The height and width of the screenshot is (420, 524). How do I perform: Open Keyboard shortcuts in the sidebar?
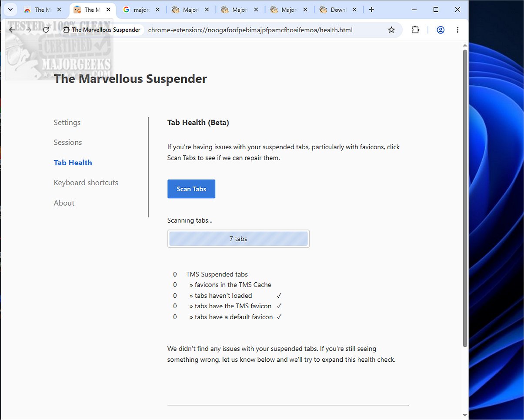click(x=86, y=183)
